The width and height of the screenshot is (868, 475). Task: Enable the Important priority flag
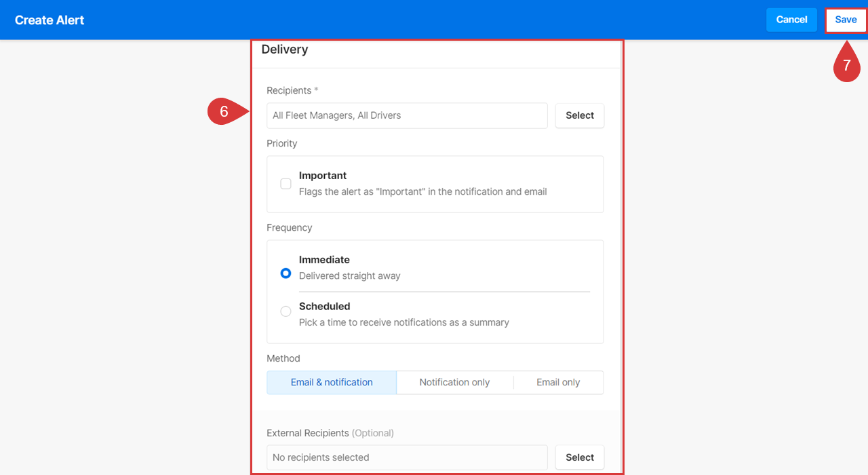point(285,183)
